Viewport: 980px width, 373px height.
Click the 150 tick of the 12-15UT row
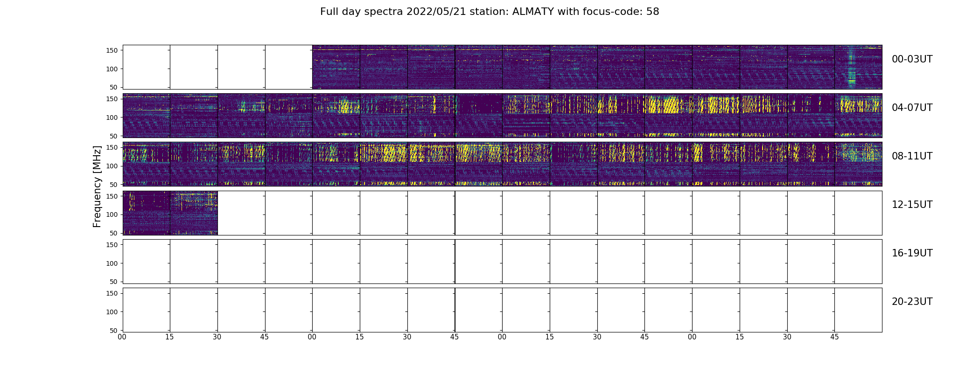coord(112,196)
